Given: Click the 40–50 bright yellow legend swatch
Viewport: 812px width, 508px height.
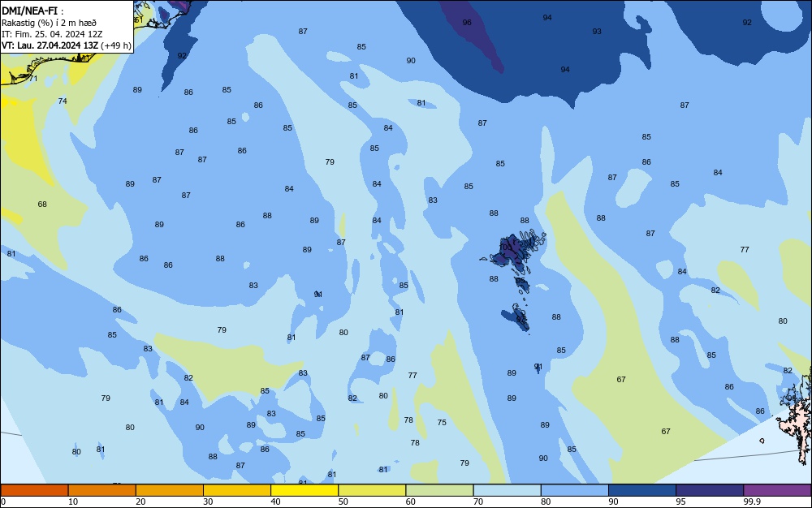Looking at the screenshot, I should [x=304, y=490].
